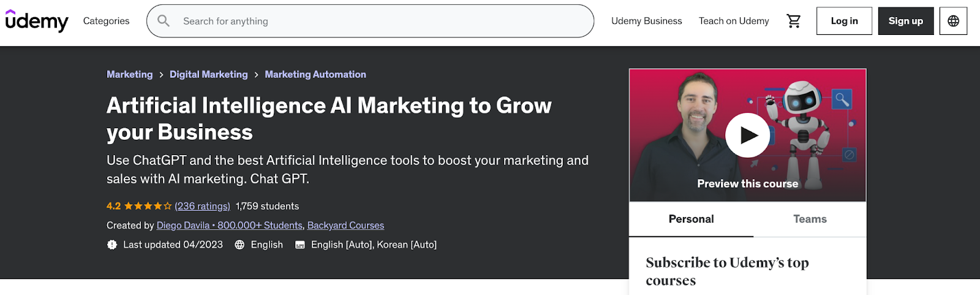Click the course language globe icon
980x295 pixels.
pos(239,245)
